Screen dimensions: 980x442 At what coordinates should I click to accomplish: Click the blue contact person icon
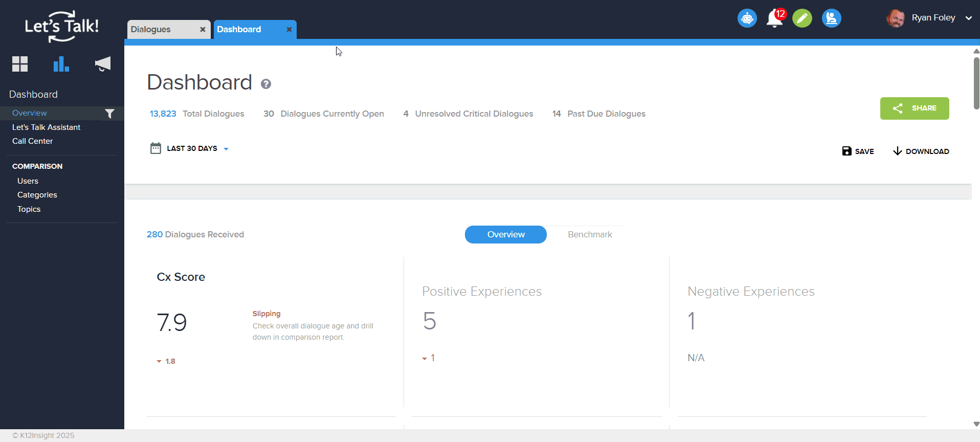pos(831,18)
